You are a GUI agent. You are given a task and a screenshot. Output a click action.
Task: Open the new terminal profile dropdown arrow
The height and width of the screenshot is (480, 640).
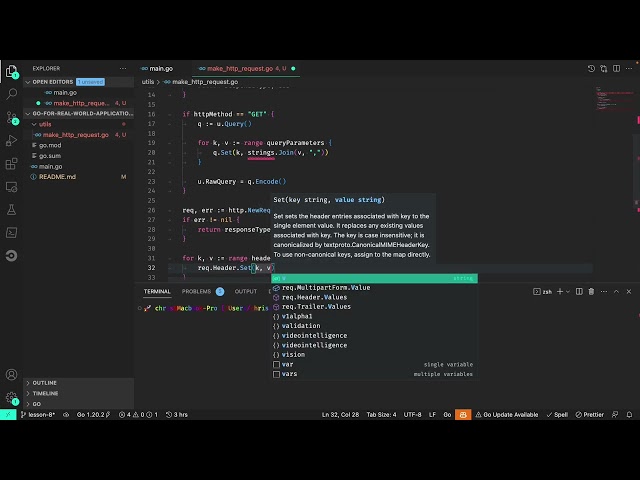(568, 291)
